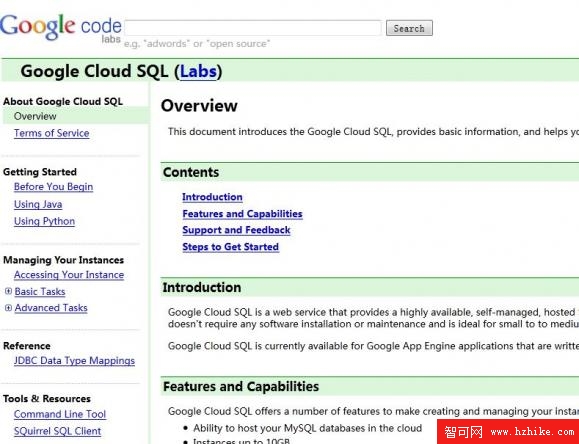Click the Getting Started sidebar heading
This screenshot has width=579, height=444.
(40, 172)
